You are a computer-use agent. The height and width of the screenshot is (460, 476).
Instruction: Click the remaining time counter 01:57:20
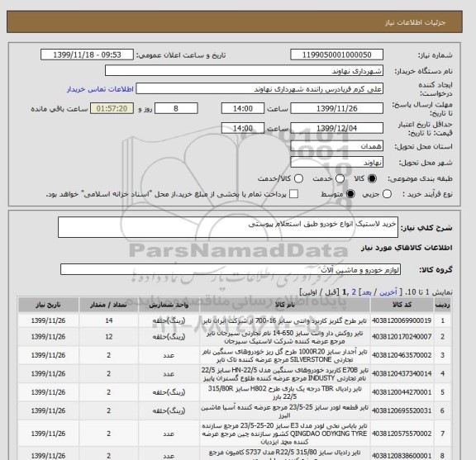click(112, 108)
